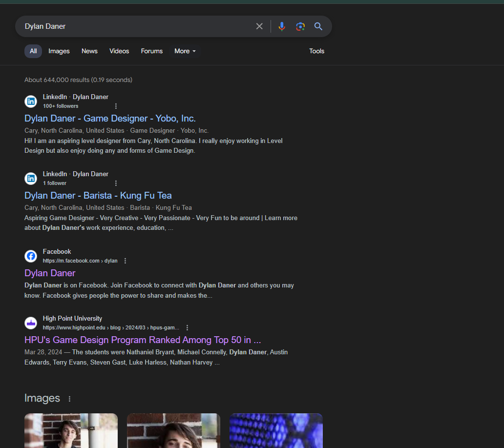Open the Dylan Daner Facebook result link

click(x=50, y=273)
